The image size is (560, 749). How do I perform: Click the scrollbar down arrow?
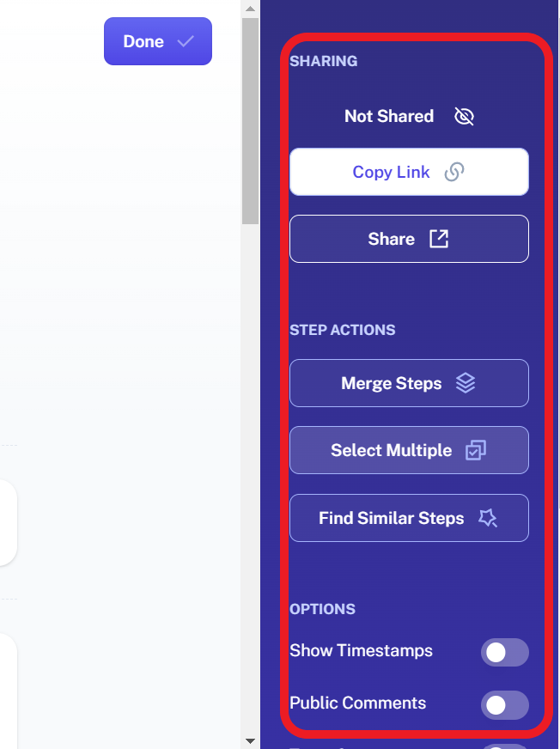tap(250, 741)
